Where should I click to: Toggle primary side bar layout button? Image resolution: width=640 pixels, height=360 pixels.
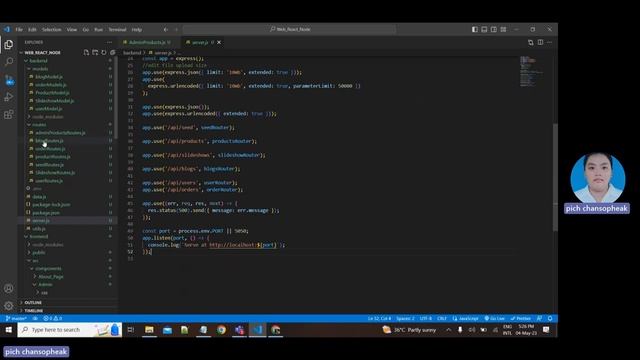pos(475,29)
